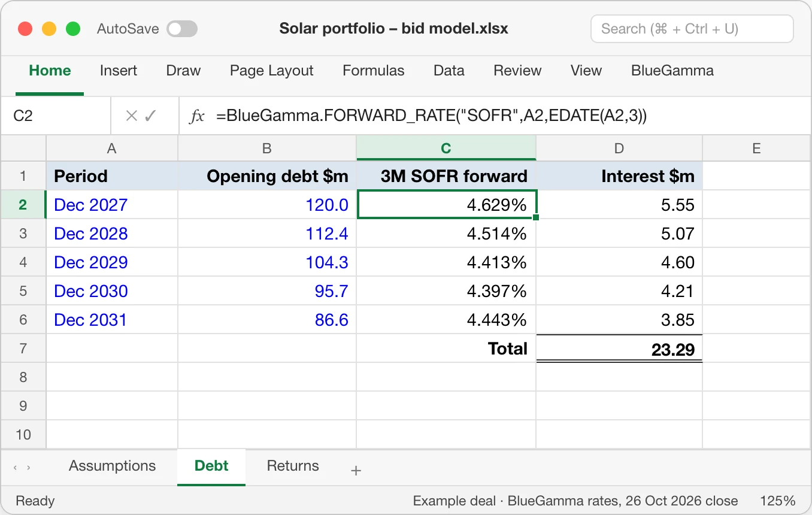Cancel the formula edit with the X icon
Screen dimensions: 812x515
point(132,116)
